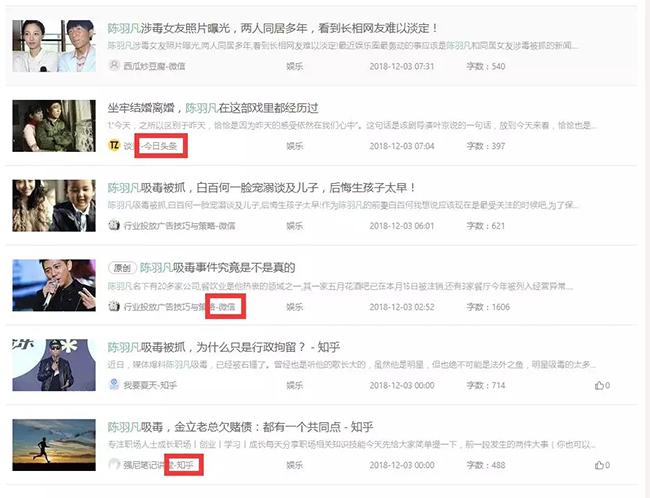650x498 pixels.
Task: Open article 坐牢结婚离婚，陈羽凡在这部戏里都经历过
Action: tap(213, 108)
